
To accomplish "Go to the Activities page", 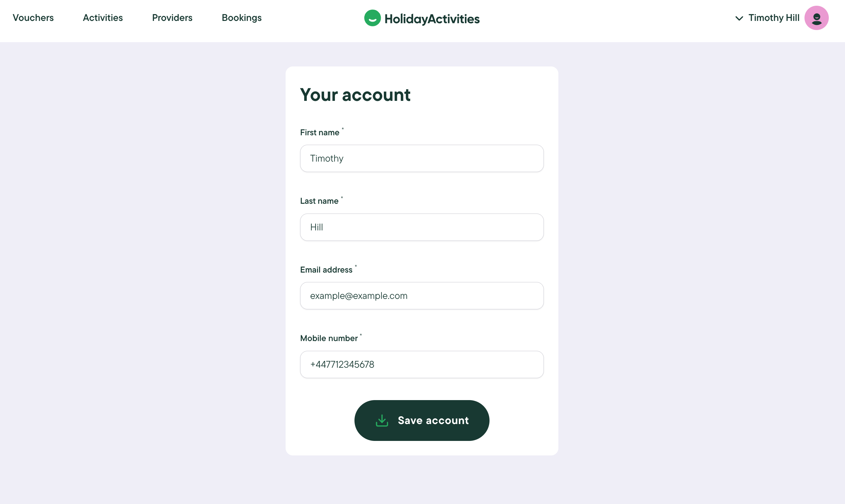I will [103, 18].
